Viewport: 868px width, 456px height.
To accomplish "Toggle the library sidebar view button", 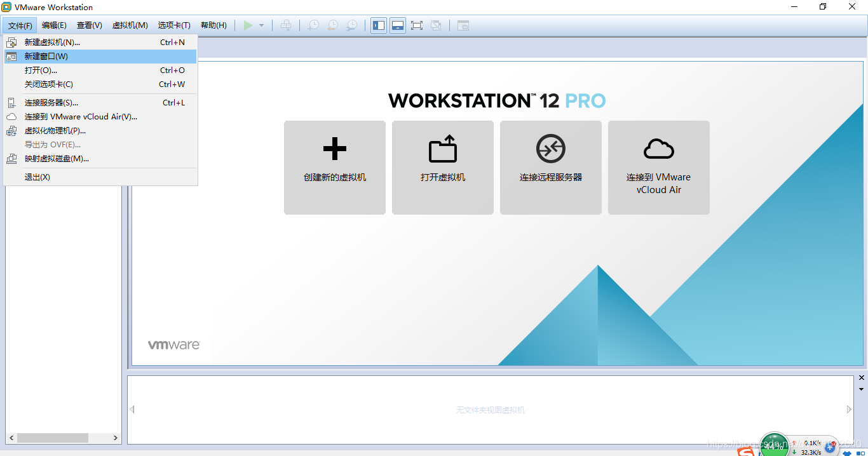I will [x=379, y=25].
